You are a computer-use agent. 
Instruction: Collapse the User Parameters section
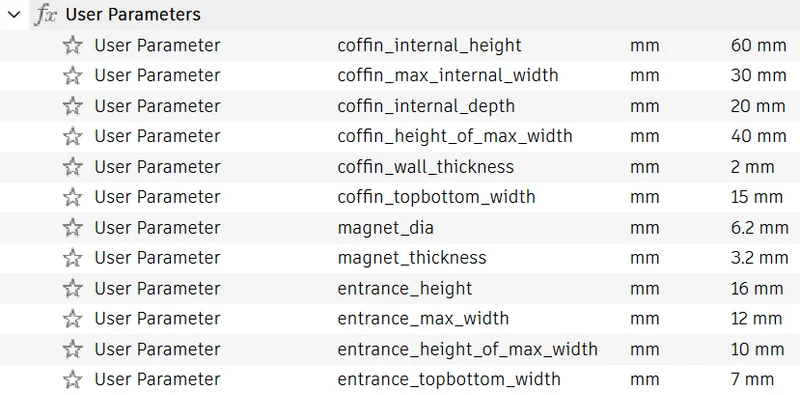click(14, 14)
